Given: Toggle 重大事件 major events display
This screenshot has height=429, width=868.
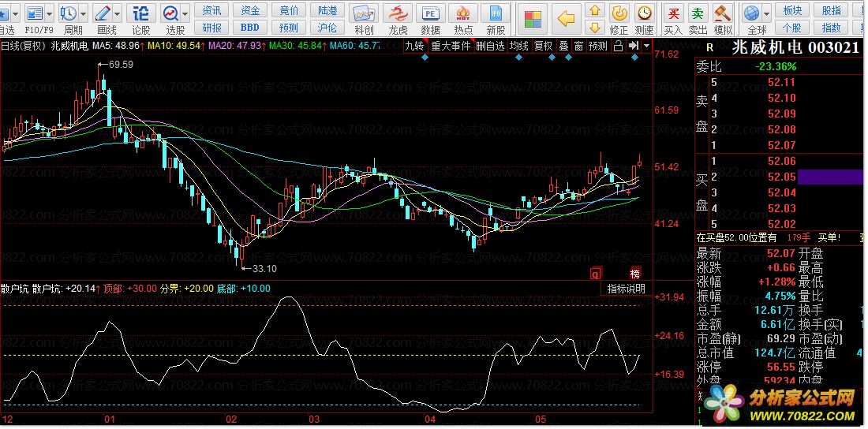Looking at the screenshot, I should 451,47.
